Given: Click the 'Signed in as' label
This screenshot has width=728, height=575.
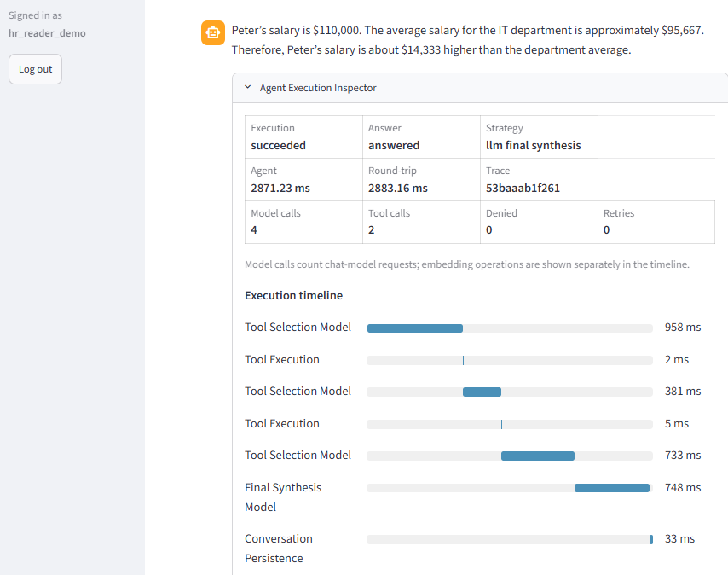Looking at the screenshot, I should (35, 15).
